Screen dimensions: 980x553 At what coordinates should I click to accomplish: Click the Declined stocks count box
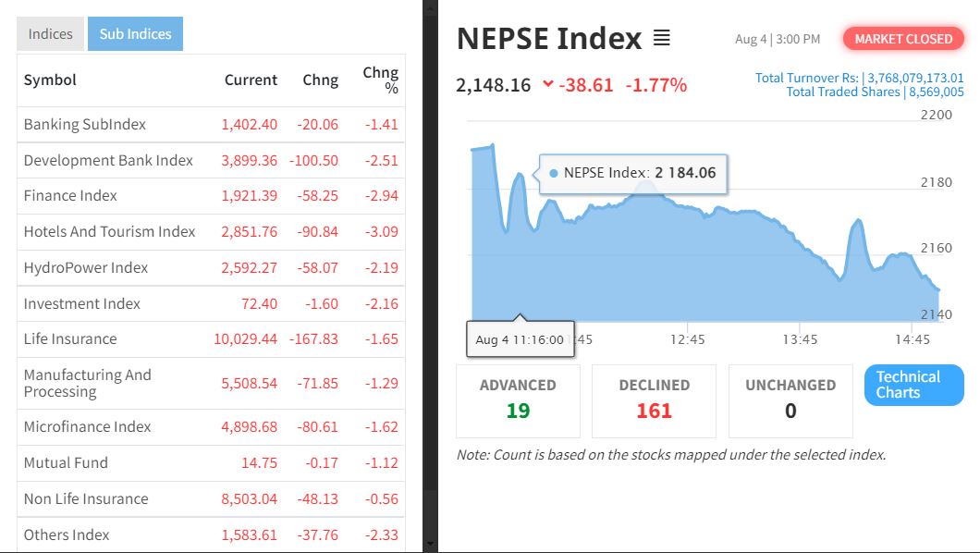[654, 400]
